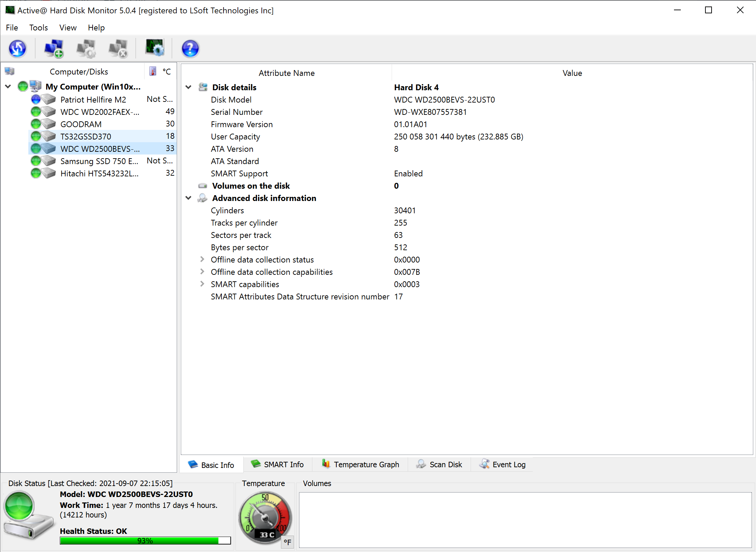
Task: Select the GOODRAM disk
Action: (x=103, y=124)
